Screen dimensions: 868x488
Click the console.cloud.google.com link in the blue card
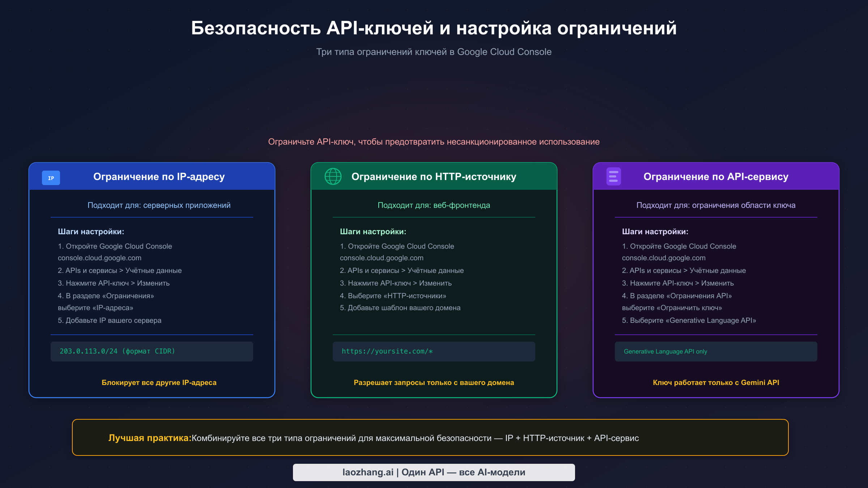[100, 258]
